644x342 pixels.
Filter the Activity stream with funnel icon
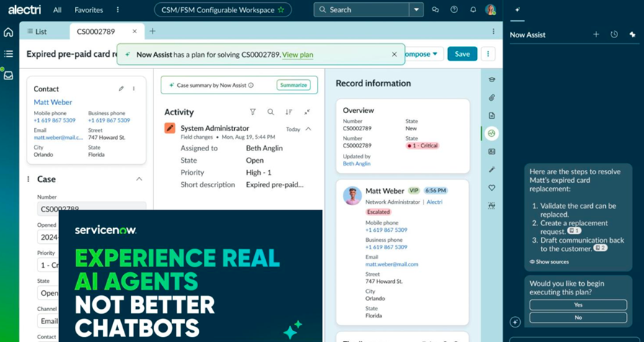coord(253,112)
